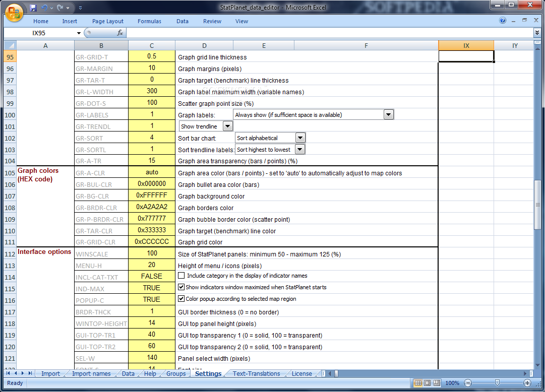Viewport: 545px width, 392px height.
Task: Open the Home ribbon tab
Action: (41, 21)
